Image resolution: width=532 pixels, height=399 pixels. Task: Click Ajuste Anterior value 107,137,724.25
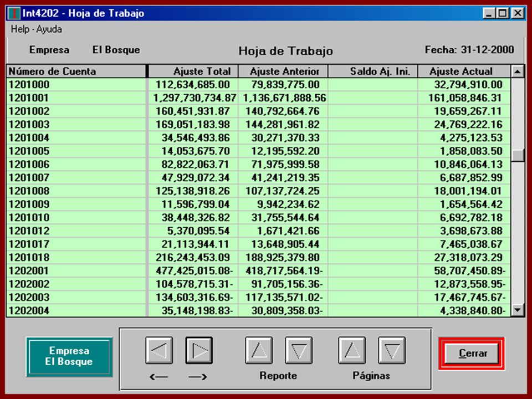pos(283,191)
